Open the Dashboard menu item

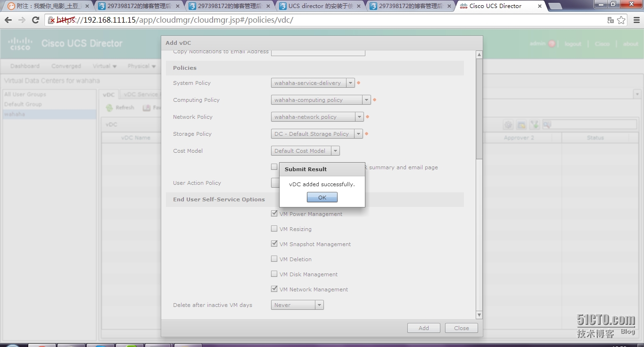click(25, 66)
